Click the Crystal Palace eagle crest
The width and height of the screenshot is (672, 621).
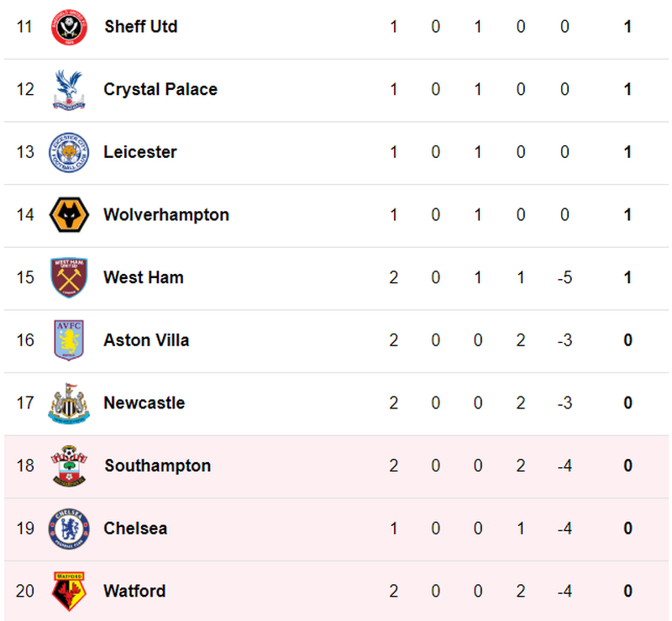click(69, 90)
